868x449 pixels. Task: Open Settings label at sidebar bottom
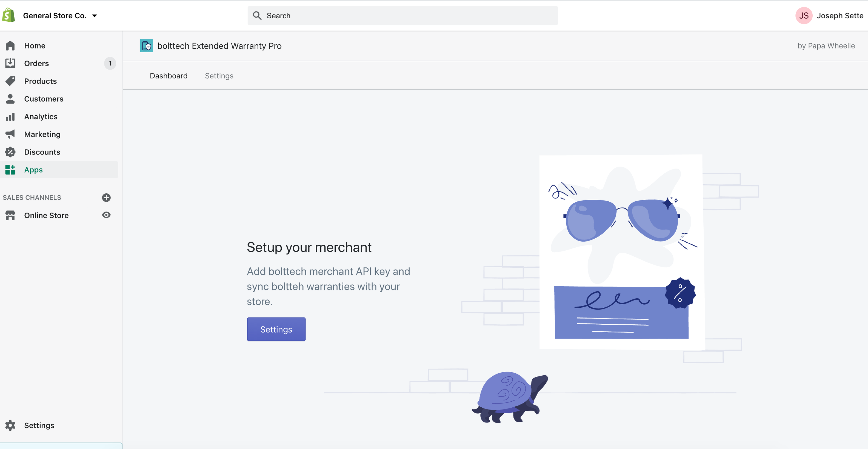tap(39, 425)
